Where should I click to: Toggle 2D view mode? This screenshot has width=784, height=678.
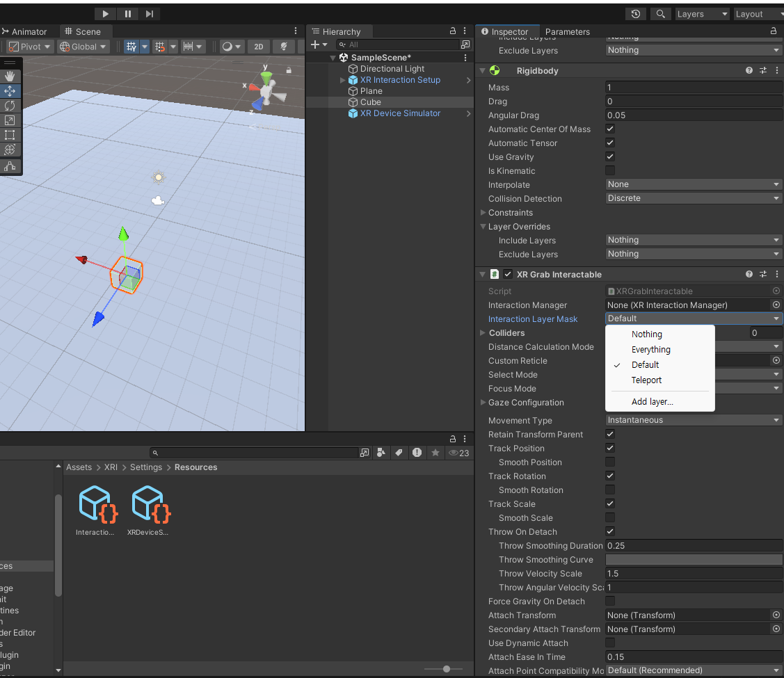coord(259,47)
